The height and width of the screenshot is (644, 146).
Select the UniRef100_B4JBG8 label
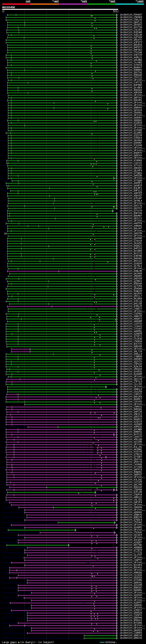coord(131,299)
